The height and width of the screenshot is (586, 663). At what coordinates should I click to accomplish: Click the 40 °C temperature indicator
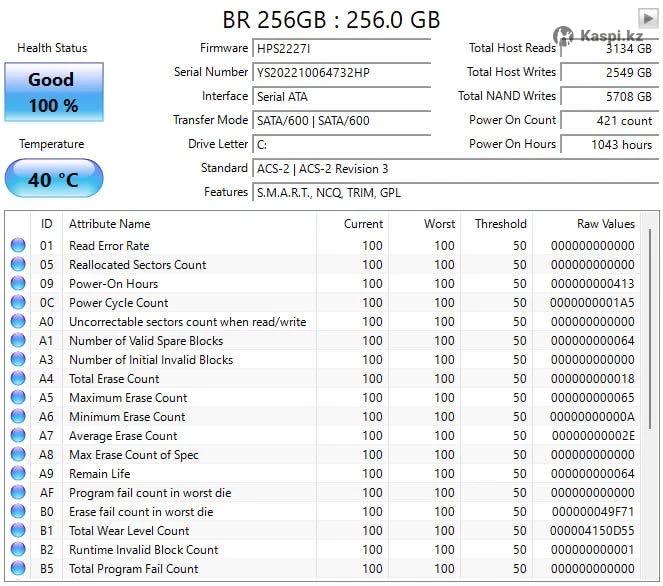point(53,180)
